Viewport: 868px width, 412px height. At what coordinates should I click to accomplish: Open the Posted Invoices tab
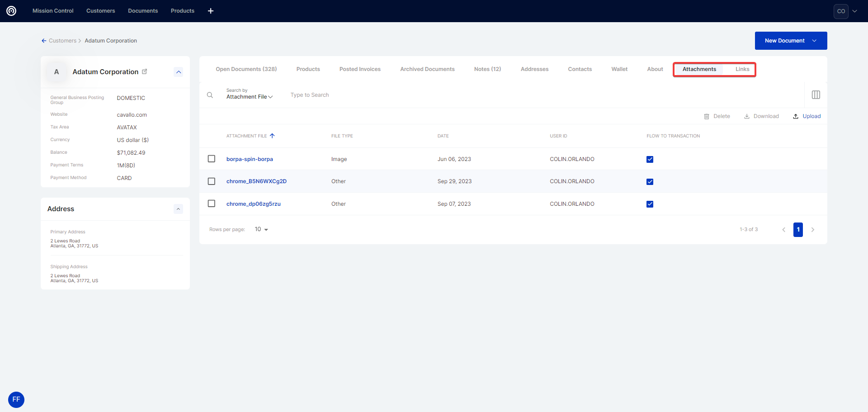coord(360,69)
